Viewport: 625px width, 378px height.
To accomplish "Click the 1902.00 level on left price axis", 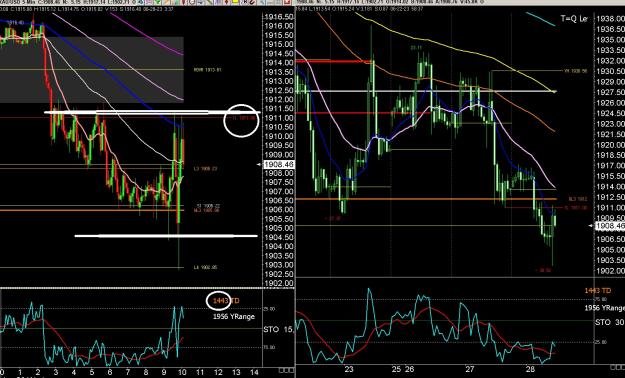I will coord(279,284).
